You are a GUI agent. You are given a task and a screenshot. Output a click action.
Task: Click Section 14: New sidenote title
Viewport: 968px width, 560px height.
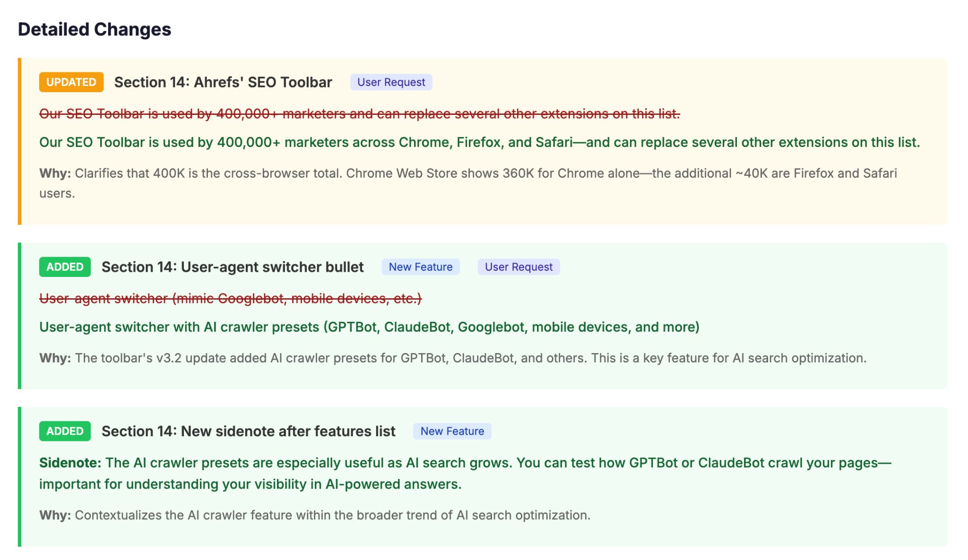(x=248, y=431)
